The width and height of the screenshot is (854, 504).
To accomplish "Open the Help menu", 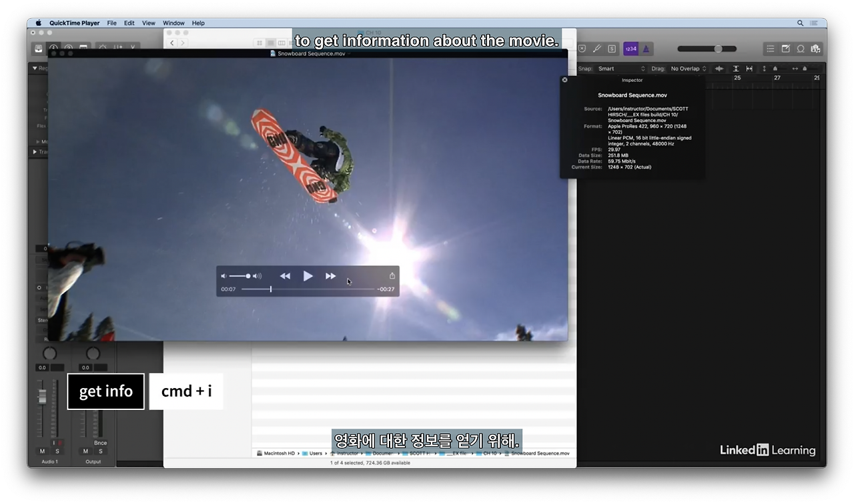I will [198, 23].
